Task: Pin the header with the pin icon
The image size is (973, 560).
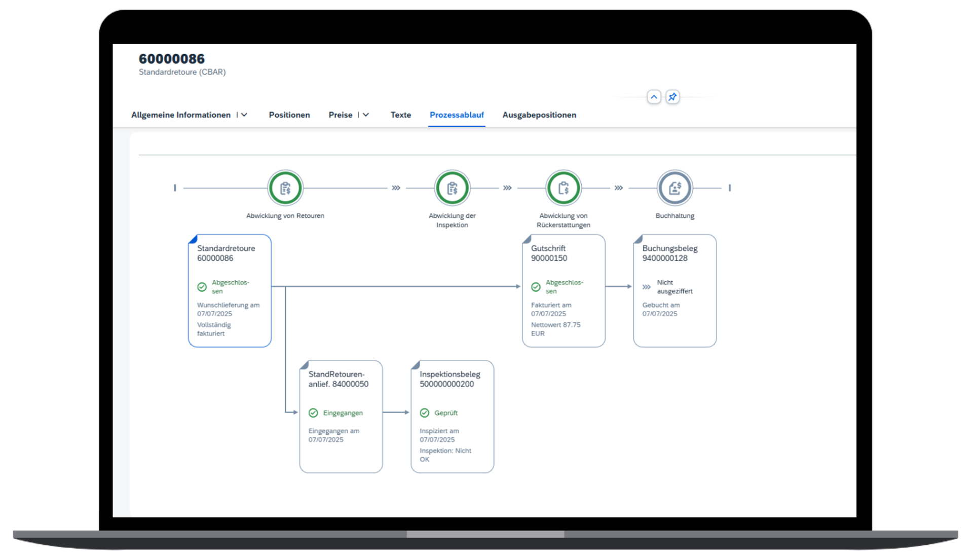Action: pos(672,97)
